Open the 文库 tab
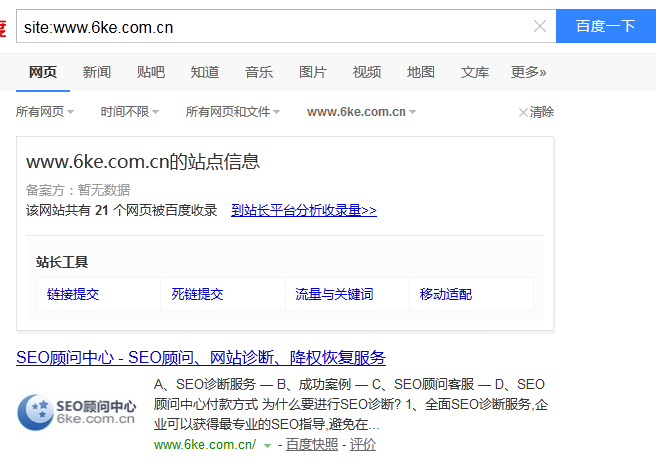 [474, 72]
